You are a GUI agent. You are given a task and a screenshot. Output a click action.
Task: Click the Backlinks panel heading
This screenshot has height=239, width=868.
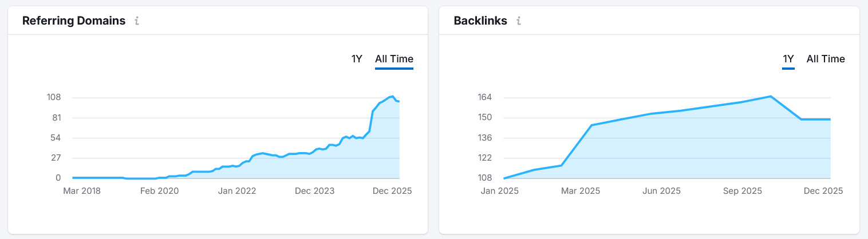[480, 21]
